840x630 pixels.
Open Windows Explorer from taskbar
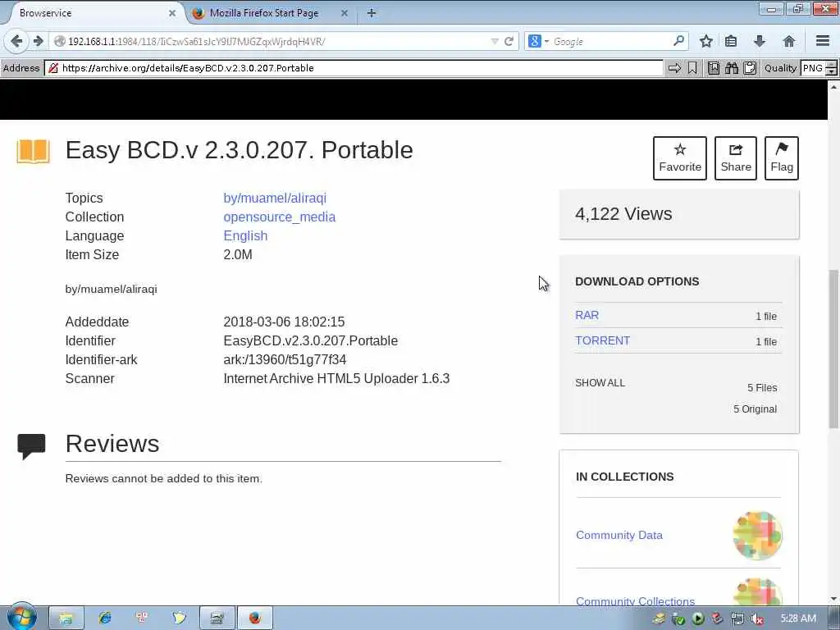click(66, 619)
